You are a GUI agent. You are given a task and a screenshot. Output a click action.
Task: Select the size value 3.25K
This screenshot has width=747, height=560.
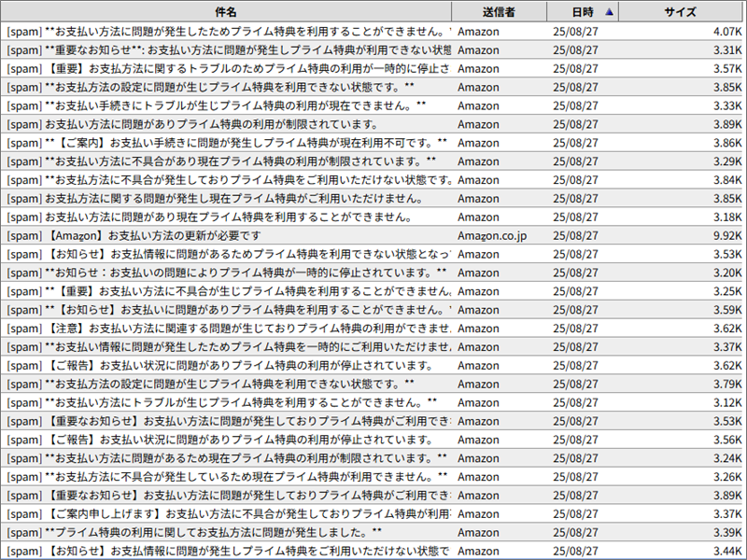727,291
